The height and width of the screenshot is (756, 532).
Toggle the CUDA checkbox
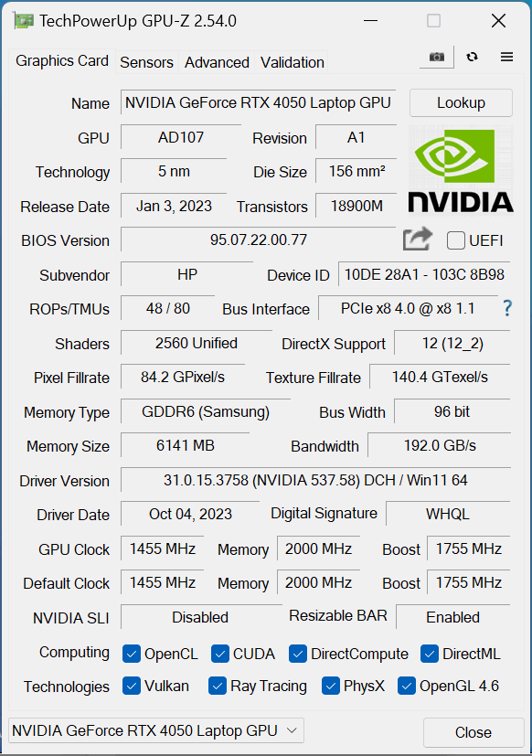point(220,654)
